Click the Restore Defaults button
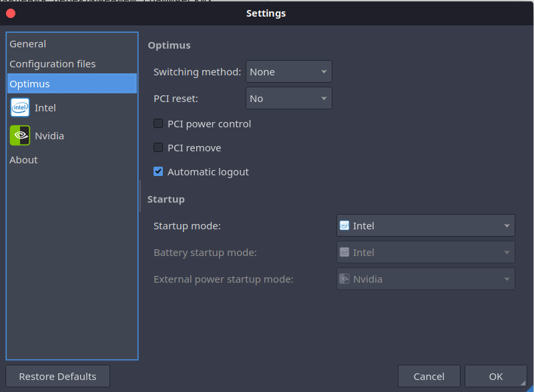The height and width of the screenshot is (392, 534). pos(57,377)
